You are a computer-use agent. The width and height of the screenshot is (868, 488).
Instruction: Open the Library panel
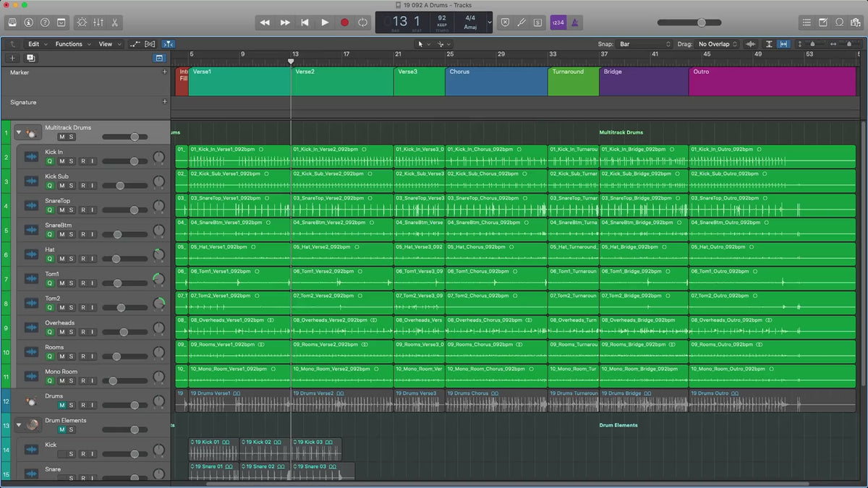click(12, 22)
